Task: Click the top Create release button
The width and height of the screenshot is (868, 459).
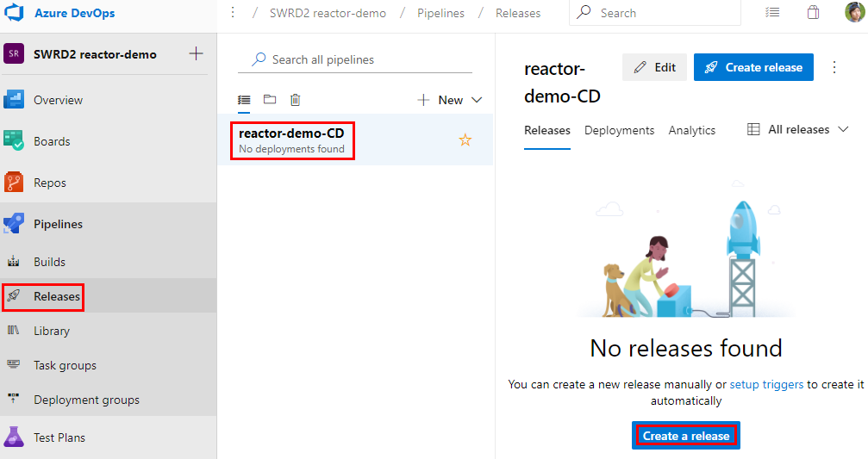Action: coord(753,67)
